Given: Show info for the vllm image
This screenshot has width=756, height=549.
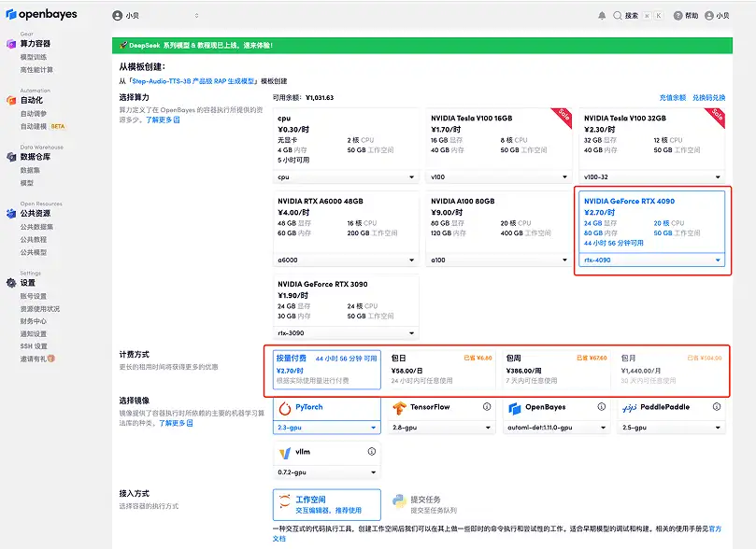Looking at the screenshot, I should click(x=372, y=451).
